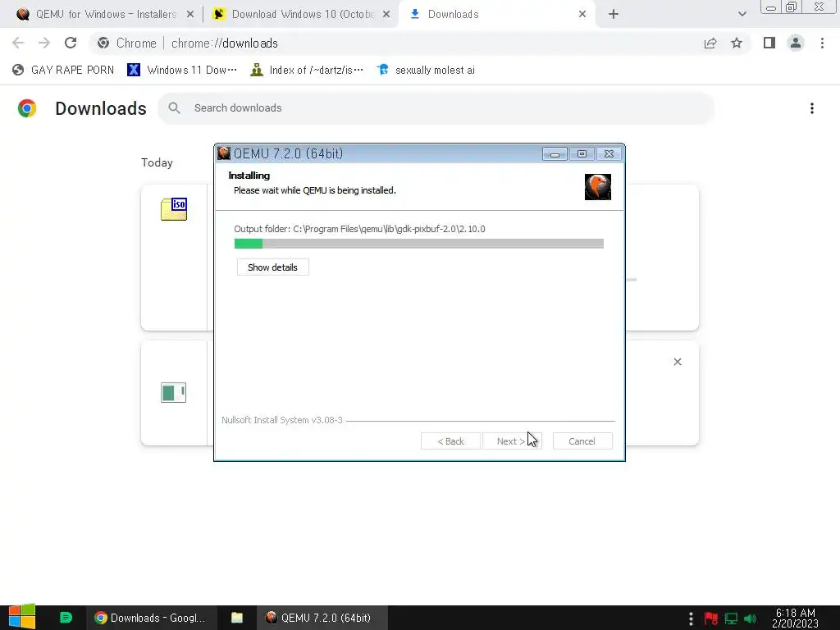840x630 pixels.
Task: Click the Today heading in downloads
Action: pyautogui.click(x=157, y=163)
